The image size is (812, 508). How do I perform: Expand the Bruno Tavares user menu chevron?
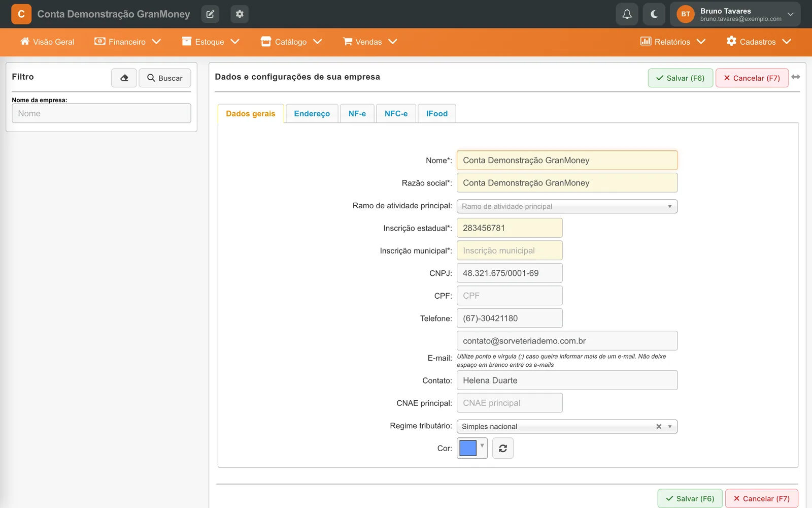790,14
